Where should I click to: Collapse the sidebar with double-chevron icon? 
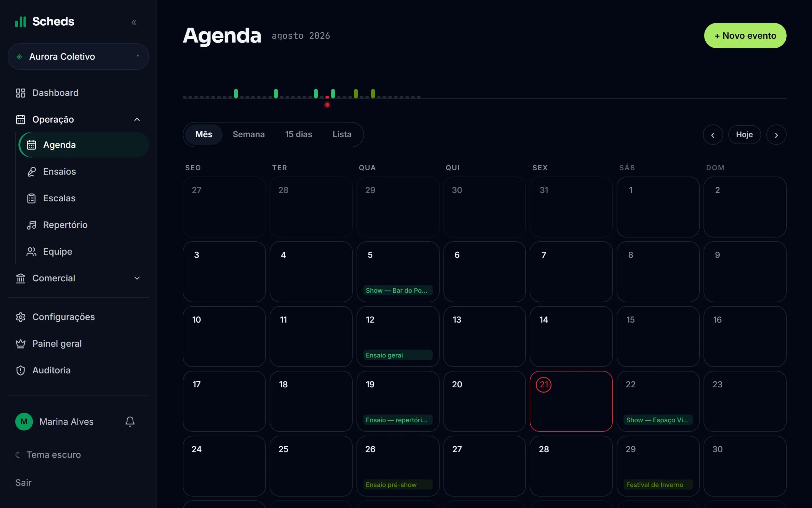[134, 22]
